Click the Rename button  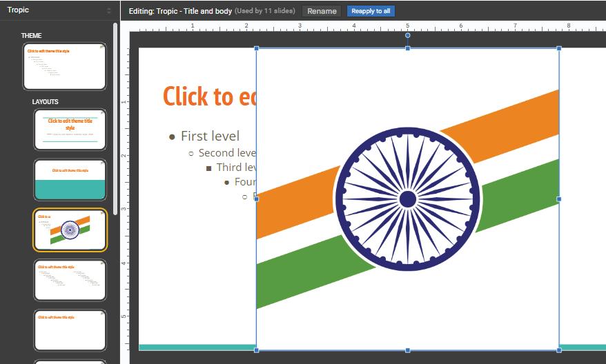(x=322, y=11)
